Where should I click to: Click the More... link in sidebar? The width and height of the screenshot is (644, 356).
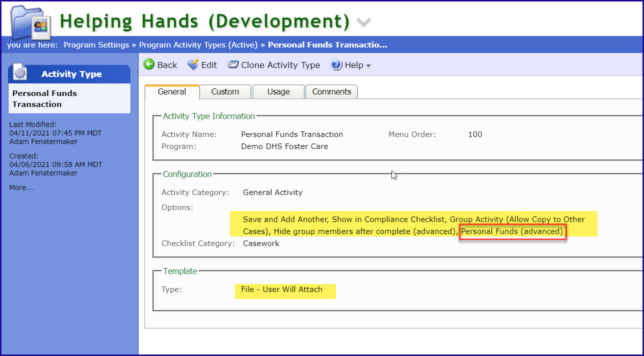coord(21,187)
